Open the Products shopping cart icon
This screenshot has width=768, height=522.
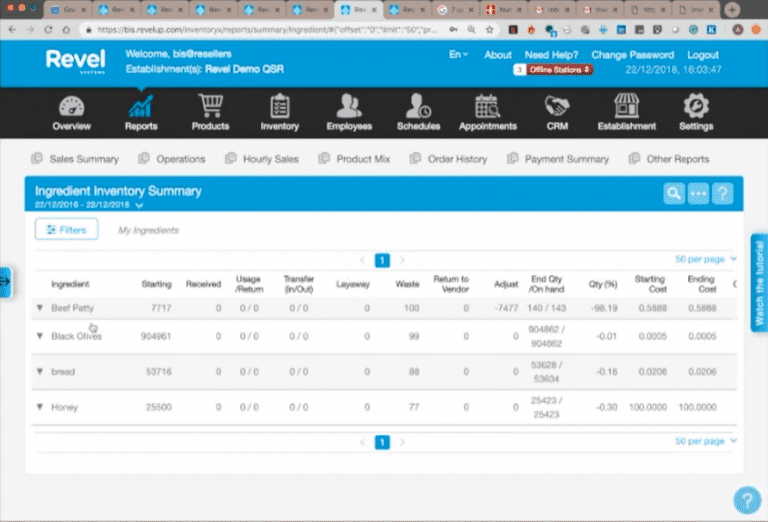pos(211,106)
